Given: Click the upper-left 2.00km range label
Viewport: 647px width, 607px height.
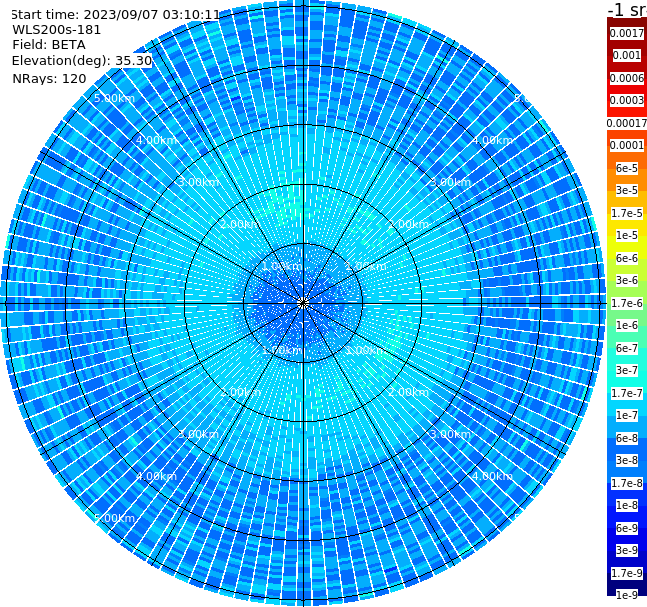Looking at the screenshot, I should pos(240,224).
